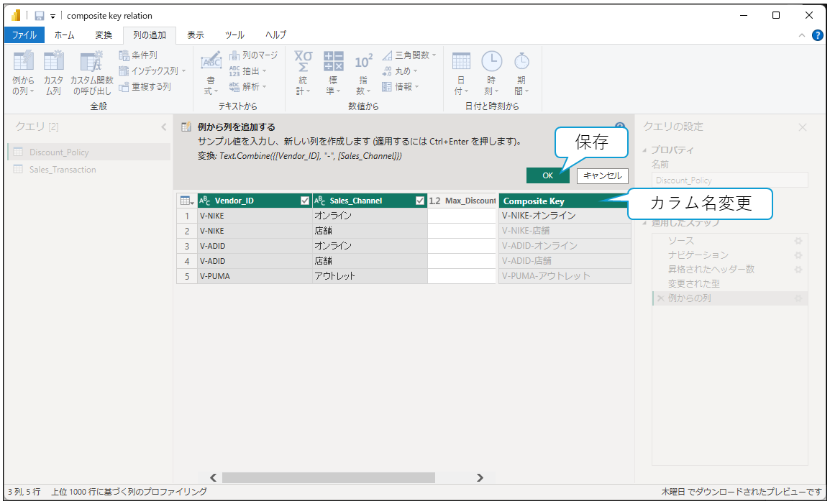Image resolution: width=830 pixels, height=504 pixels.
Task: Open the 日付 date icon
Action: [x=461, y=63]
